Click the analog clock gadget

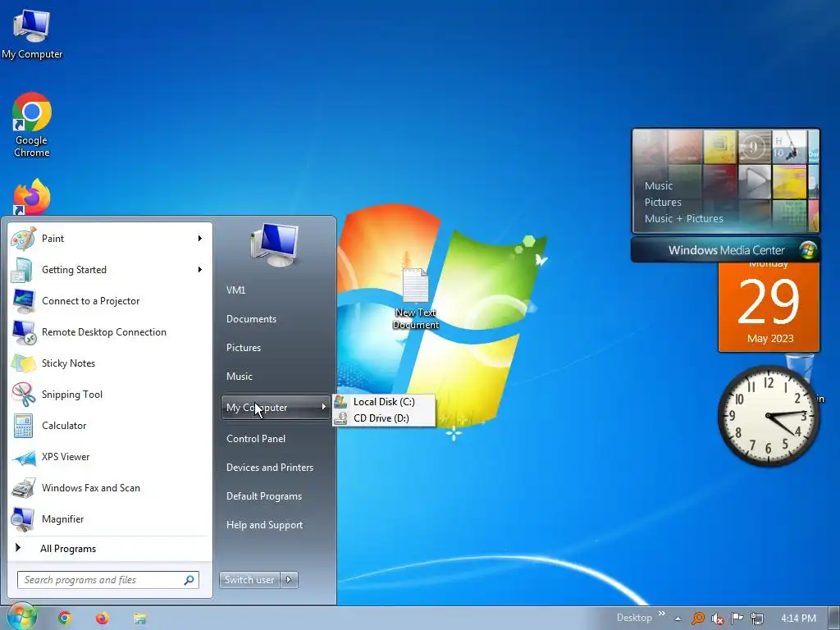tap(769, 416)
